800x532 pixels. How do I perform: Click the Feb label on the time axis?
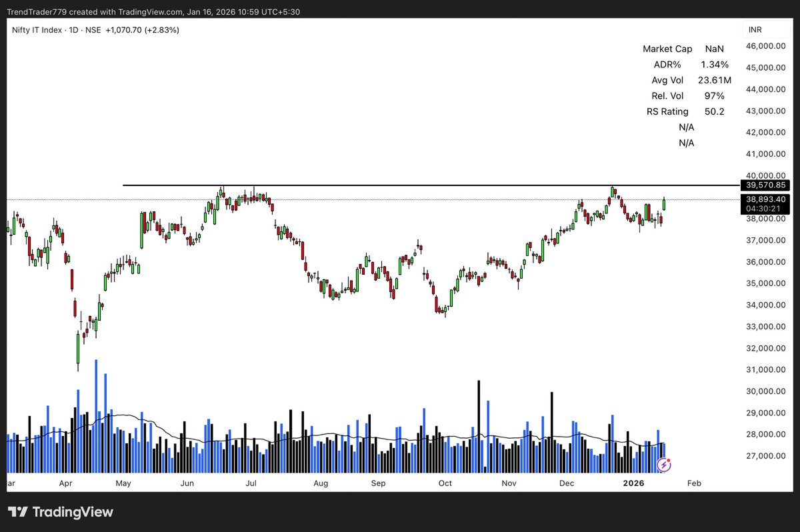click(x=694, y=483)
